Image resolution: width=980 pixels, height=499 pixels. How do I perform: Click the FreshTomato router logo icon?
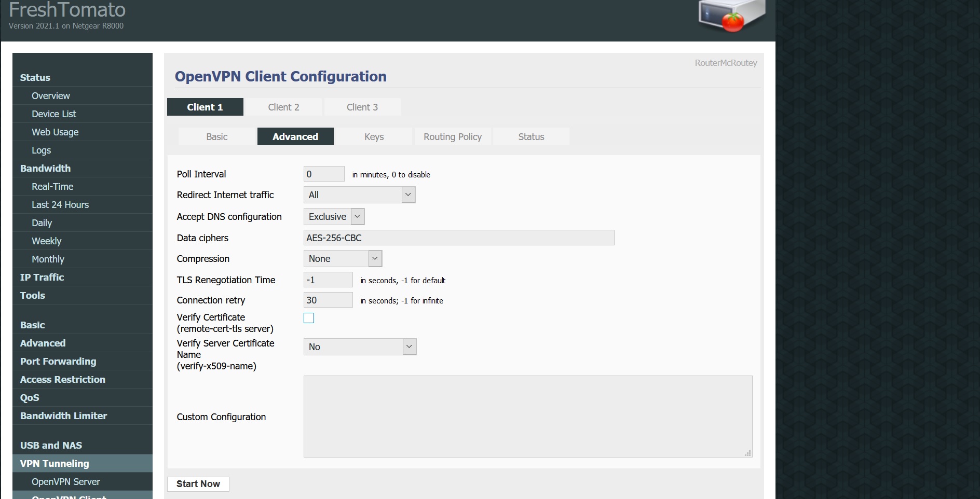point(732,16)
